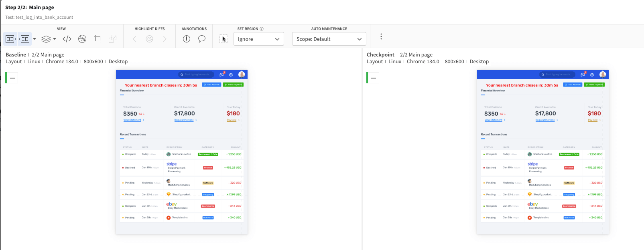The width and height of the screenshot is (644, 250).
Task: Click 'Chrome 134.0' under Baseline
Action: [x=62, y=61]
